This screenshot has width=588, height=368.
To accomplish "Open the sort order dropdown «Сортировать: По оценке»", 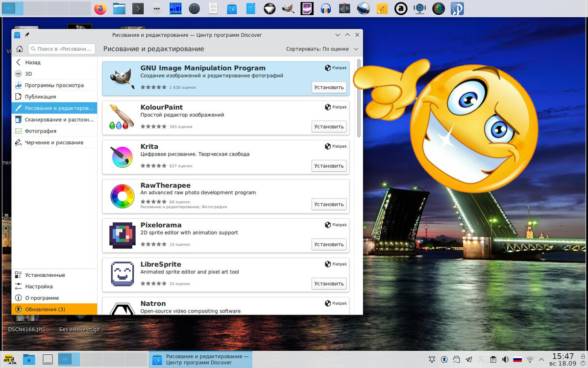I will [x=322, y=49].
